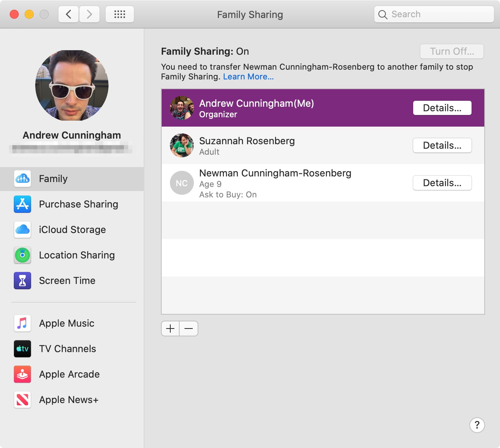Open the Apple News+ icon
Viewport: 500px width, 448px height.
22,400
